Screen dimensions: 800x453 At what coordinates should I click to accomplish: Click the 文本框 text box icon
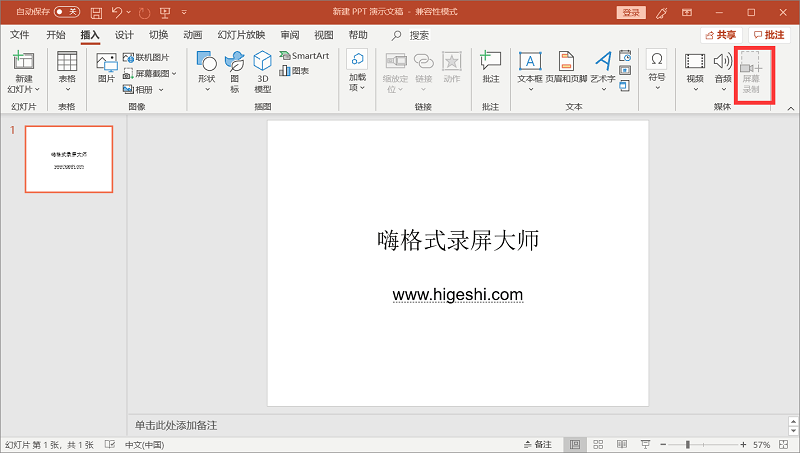coord(530,70)
